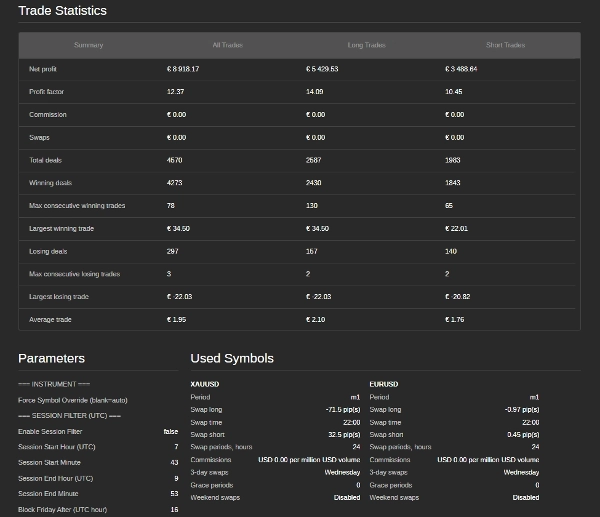Image resolution: width=600 pixels, height=517 pixels.
Task: Click the XAUUSD Weekend swaps Disabled value
Action: (x=346, y=497)
